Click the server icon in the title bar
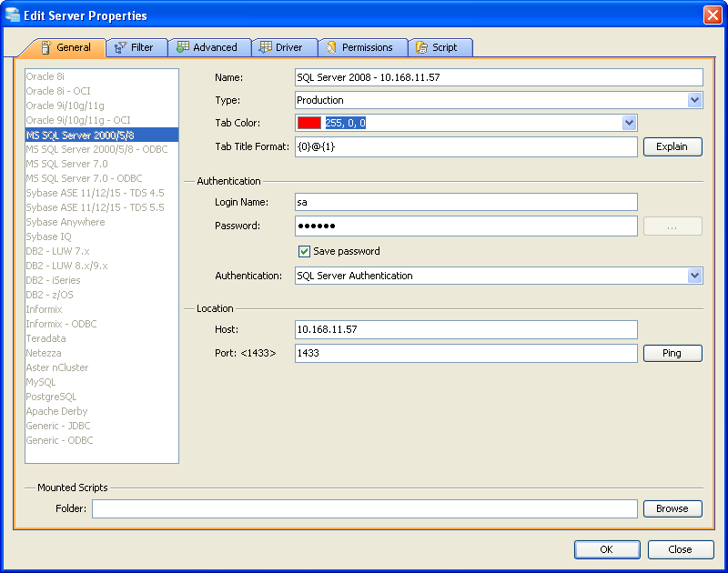Image resolution: width=728 pixels, height=573 pixels. tap(13, 15)
